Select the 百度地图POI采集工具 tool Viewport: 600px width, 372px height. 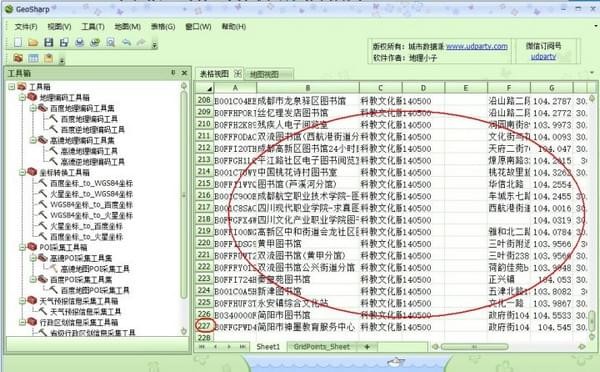tap(95, 290)
